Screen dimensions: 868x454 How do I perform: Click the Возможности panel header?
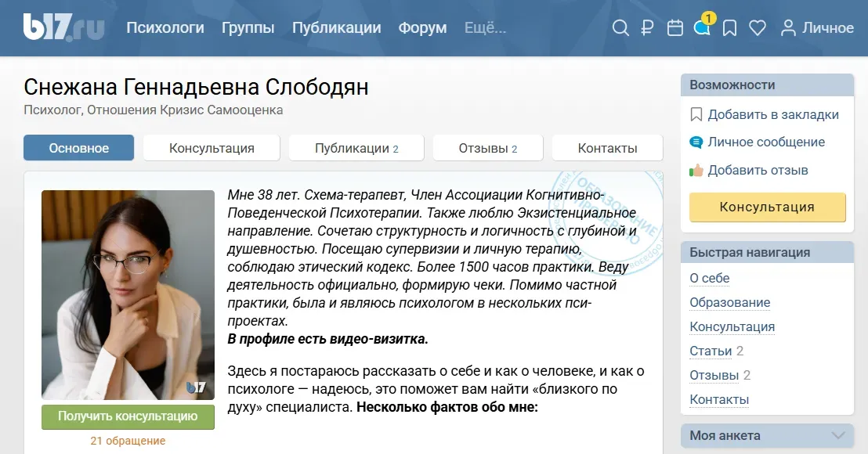click(767, 85)
